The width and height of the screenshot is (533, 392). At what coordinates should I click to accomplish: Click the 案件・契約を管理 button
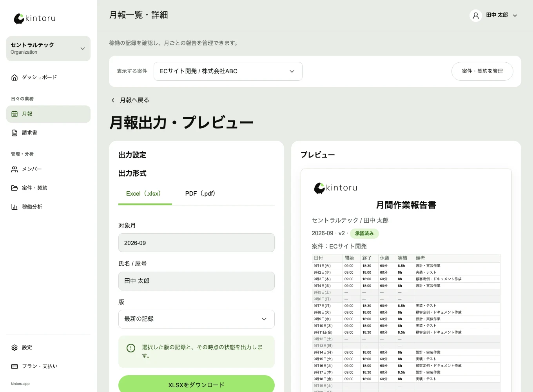pos(482,71)
